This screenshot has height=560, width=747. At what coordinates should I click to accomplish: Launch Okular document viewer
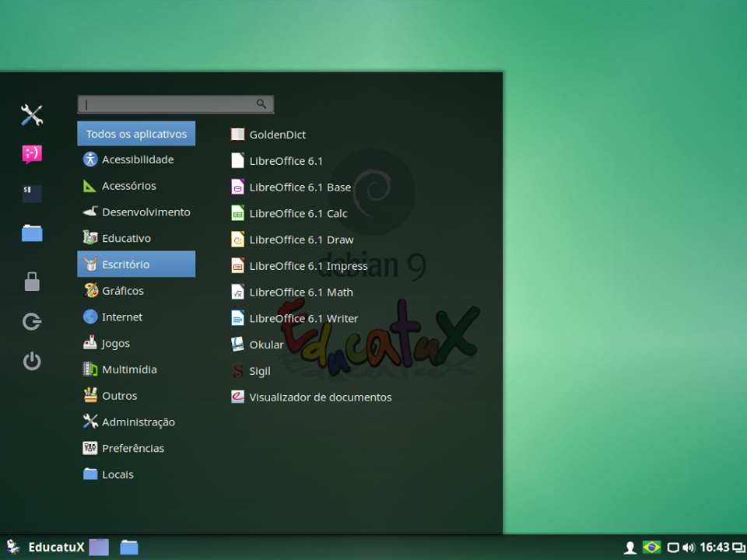click(258, 345)
